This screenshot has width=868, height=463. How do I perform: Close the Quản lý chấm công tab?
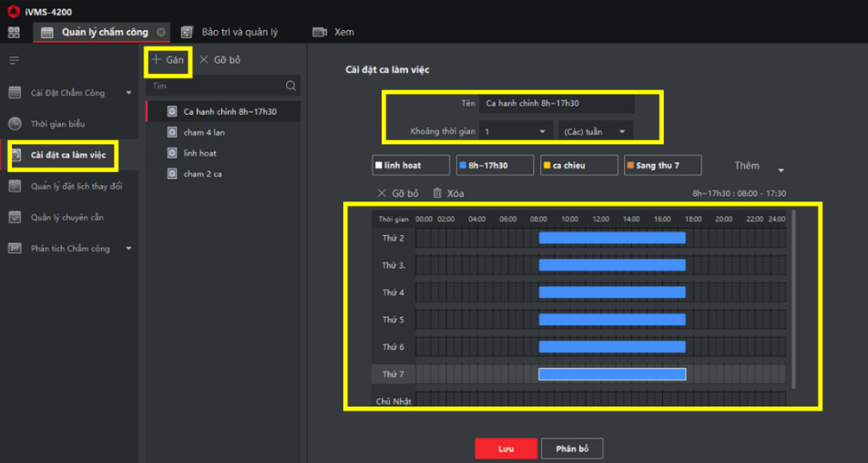(x=161, y=32)
